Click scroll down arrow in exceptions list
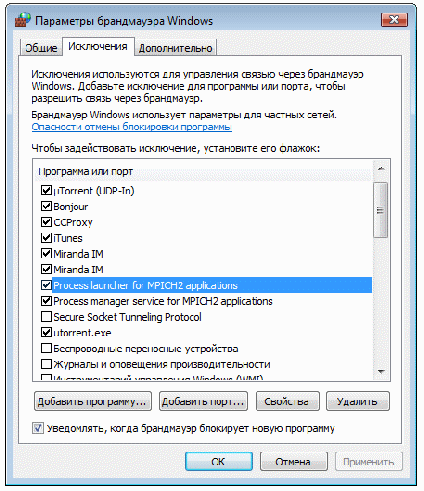 click(x=381, y=372)
